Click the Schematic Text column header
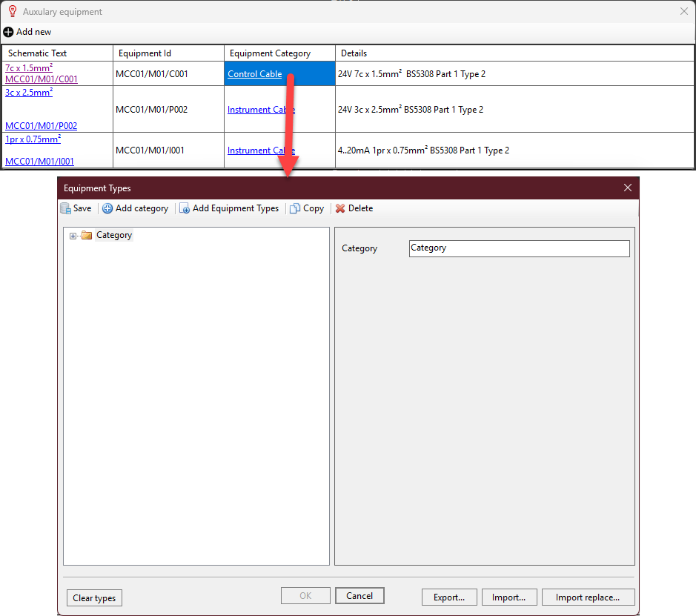The width and height of the screenshot is (696, 616). pos(57,53)
